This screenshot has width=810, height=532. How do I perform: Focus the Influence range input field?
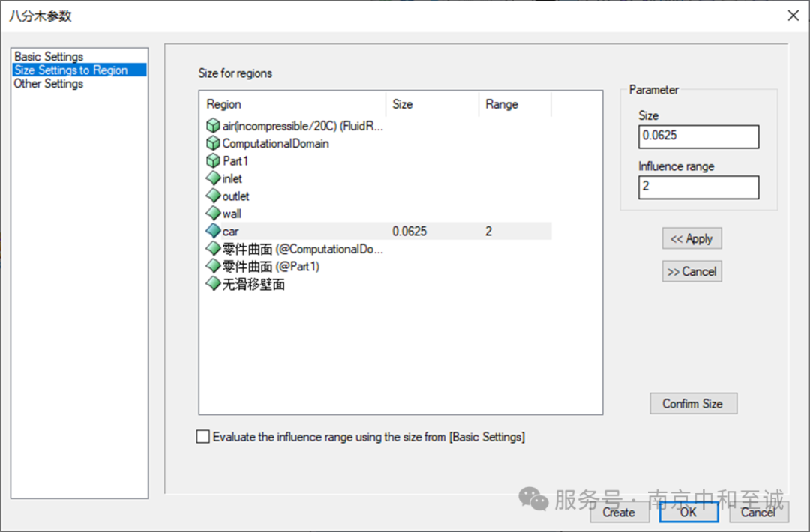(698, 187)
